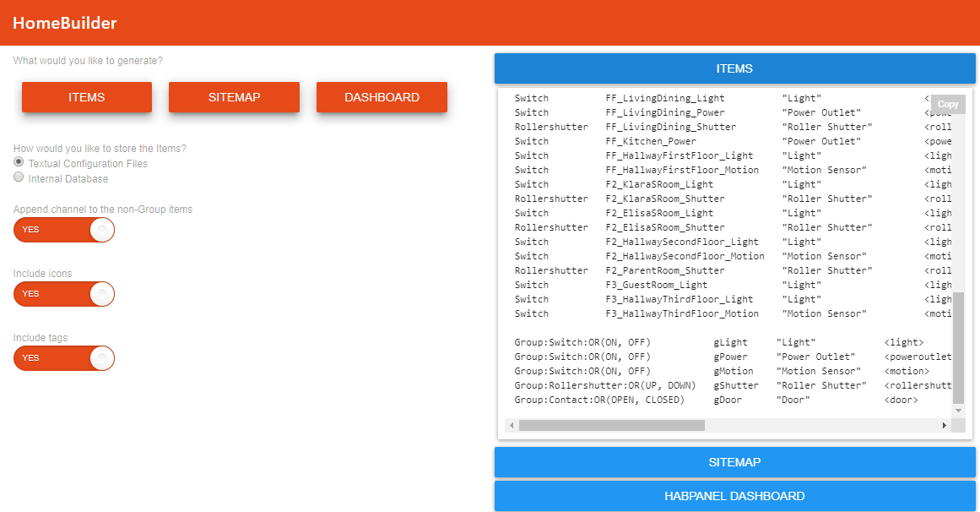Viewport: 980px width, 512px height.
Task: Turn off the Include icons switch
Action: tap(64, 294)
